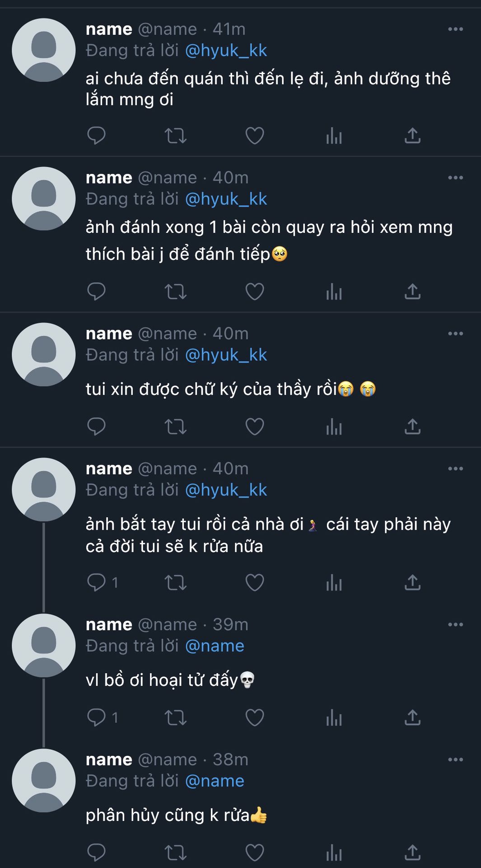Like the 'tui xin được chữ ký' tweet

click(254, 426)
